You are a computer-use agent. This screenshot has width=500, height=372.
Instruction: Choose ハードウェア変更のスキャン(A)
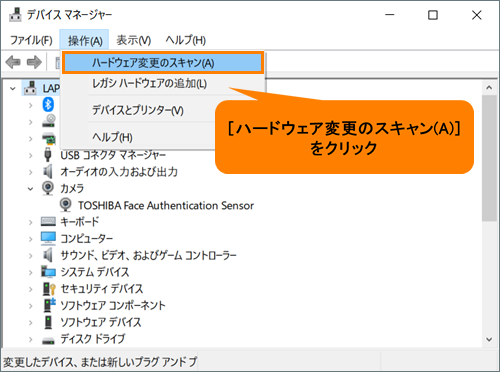point(163,63)
